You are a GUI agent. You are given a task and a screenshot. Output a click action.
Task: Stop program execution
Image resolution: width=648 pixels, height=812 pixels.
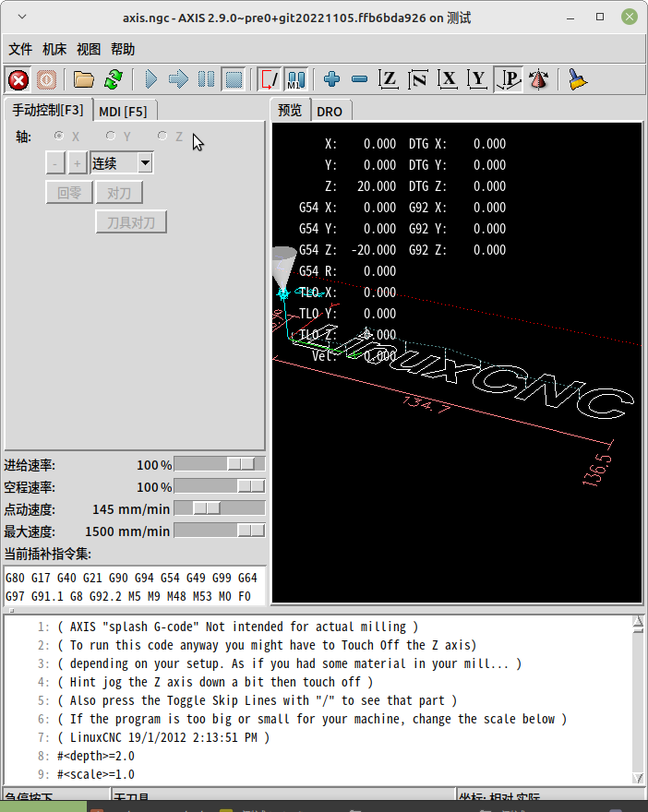click(x=234, y=79)
